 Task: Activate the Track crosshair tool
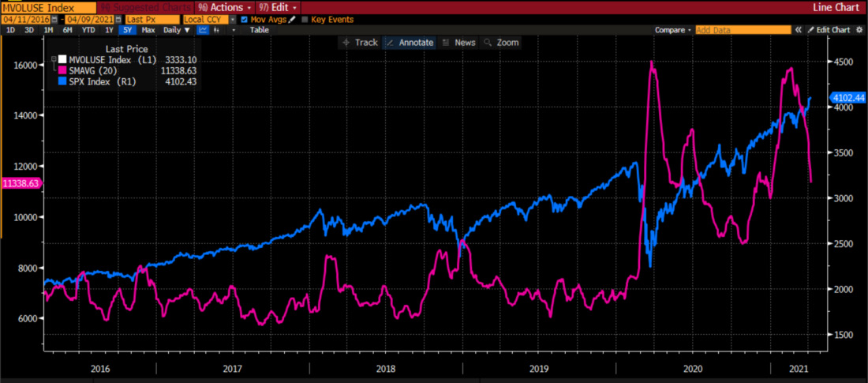(360, 43)
